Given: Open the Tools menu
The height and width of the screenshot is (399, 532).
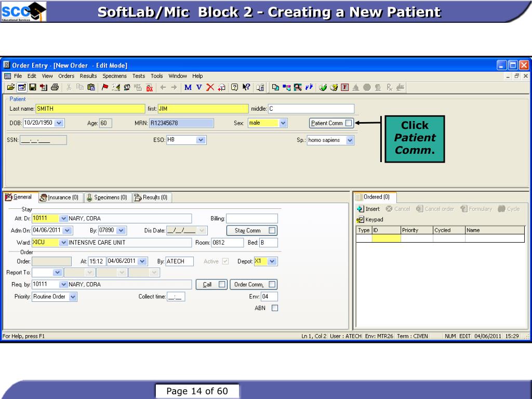Looking at the screenshot, I should pyautogui.click(x=157, y=76).
